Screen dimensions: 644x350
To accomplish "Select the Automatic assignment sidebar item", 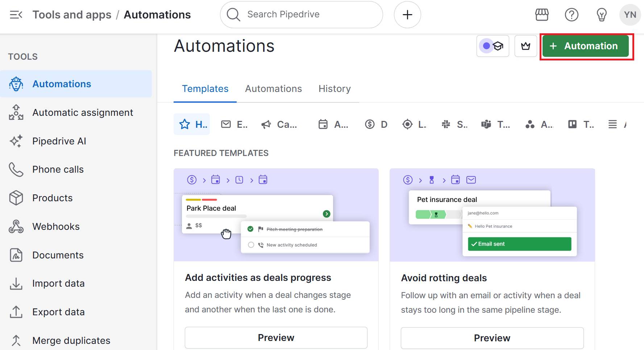I will coord(83,112).
